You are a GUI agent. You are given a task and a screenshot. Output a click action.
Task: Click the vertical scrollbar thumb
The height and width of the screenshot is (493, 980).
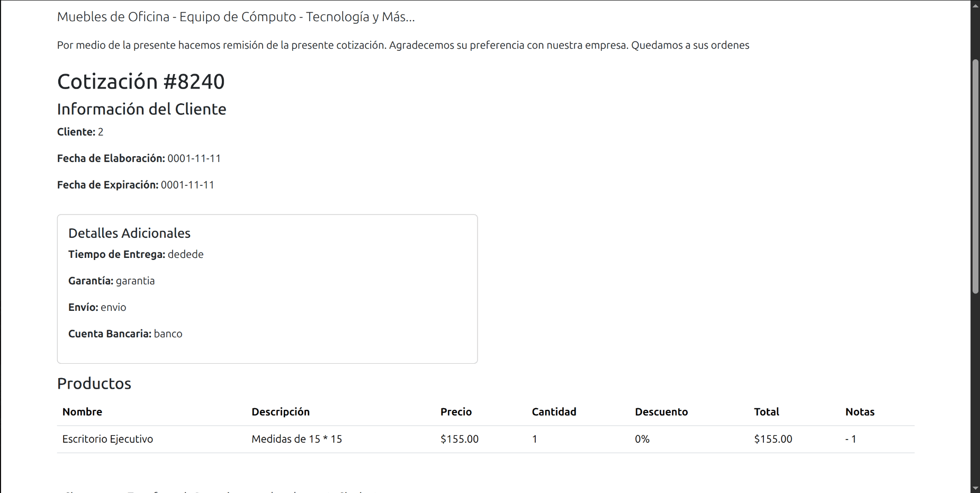click(975, 176)
